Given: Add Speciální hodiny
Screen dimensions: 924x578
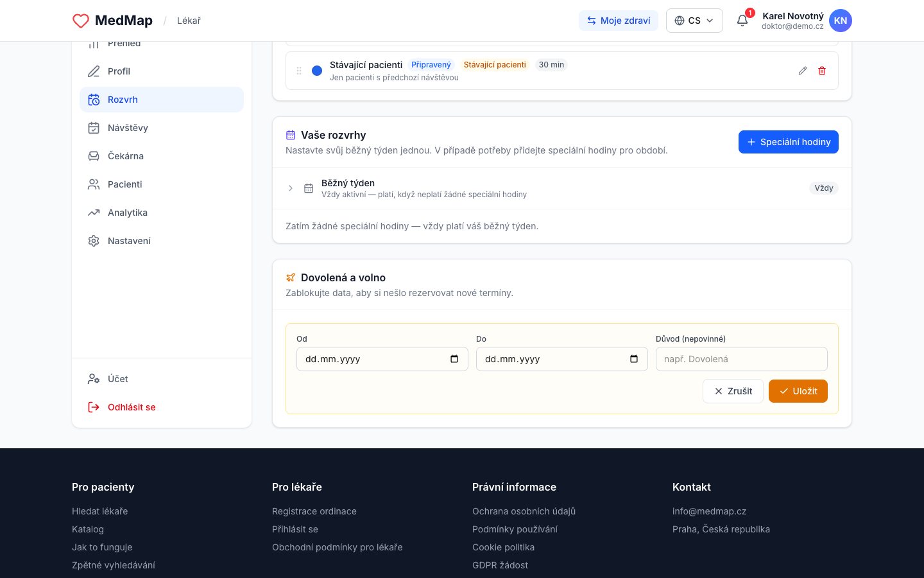Looking at the screenshot, I should [x=789, y=142].
